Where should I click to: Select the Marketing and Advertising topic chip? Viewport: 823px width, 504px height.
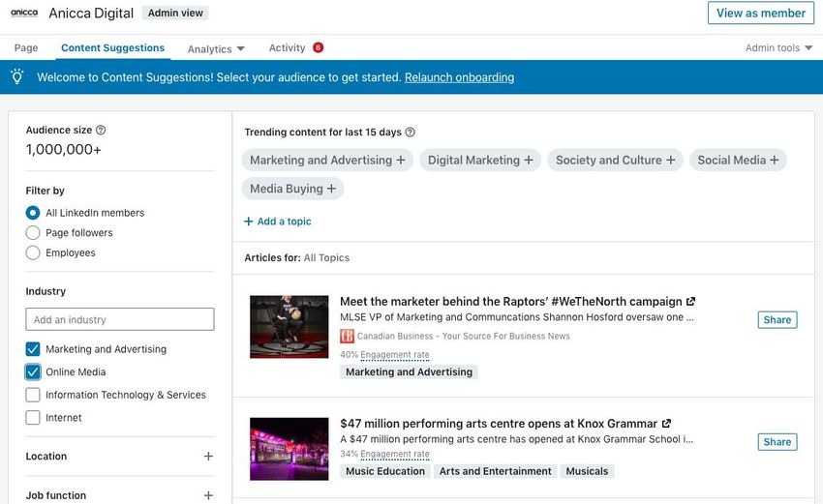point(327,160)
